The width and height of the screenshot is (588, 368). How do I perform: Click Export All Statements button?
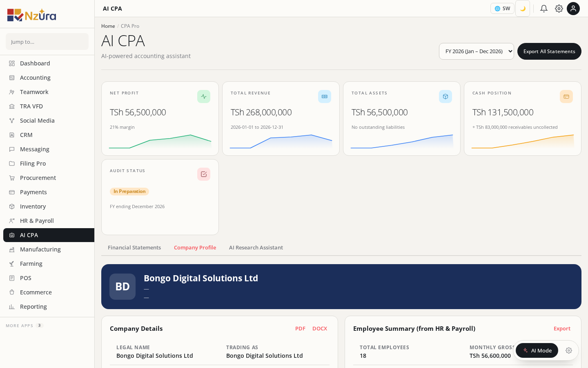(549, 51)
